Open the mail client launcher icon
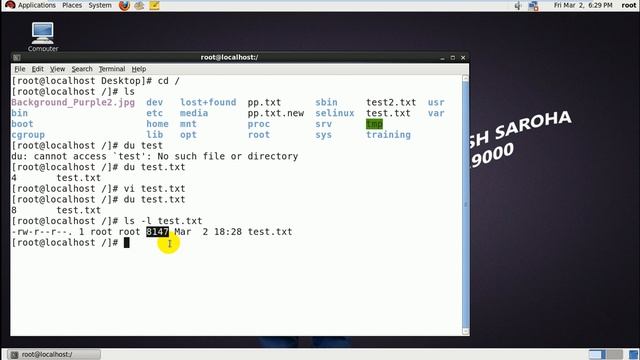The width and height of the screenshot is (640, 360). [x=139, y=5]
